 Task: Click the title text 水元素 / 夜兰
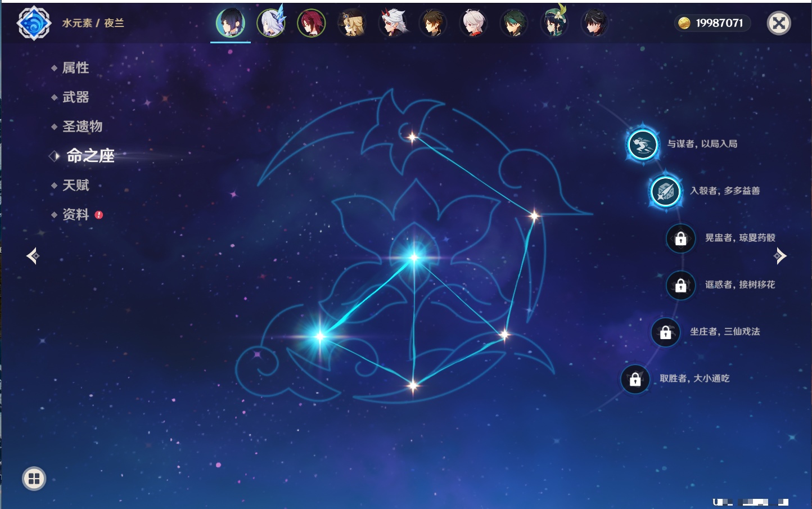pos(93,23)
